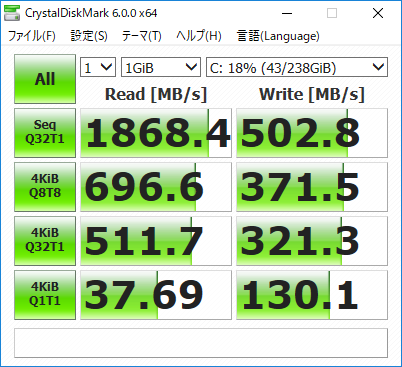Open the ファイル(F) menu
402x367 pixels.
[32, 36]
